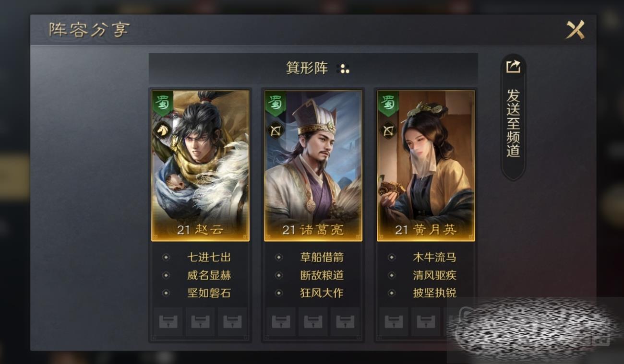Click the green 蜀 faction badge on 黄月英's card
Screen dimensions: 624x364
click(388, 104)
